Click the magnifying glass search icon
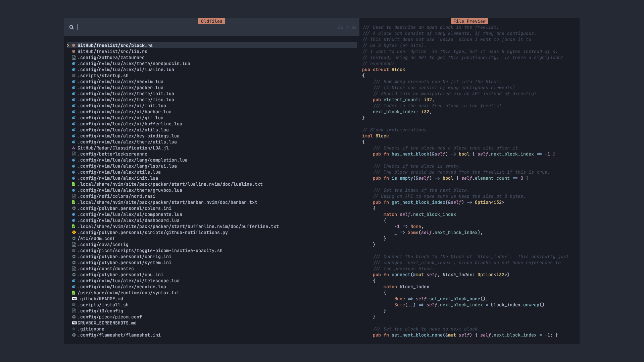Viewport: 644px width, 362px height. point(71,27)
